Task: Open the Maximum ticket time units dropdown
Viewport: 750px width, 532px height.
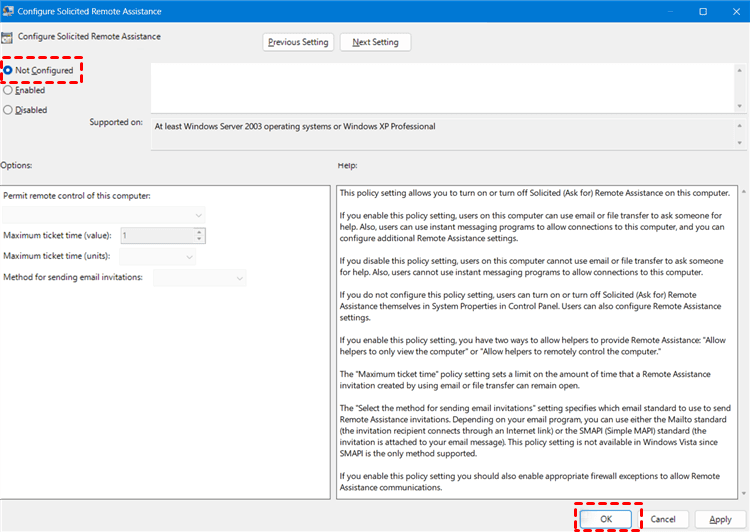Action: pos(157,257)
